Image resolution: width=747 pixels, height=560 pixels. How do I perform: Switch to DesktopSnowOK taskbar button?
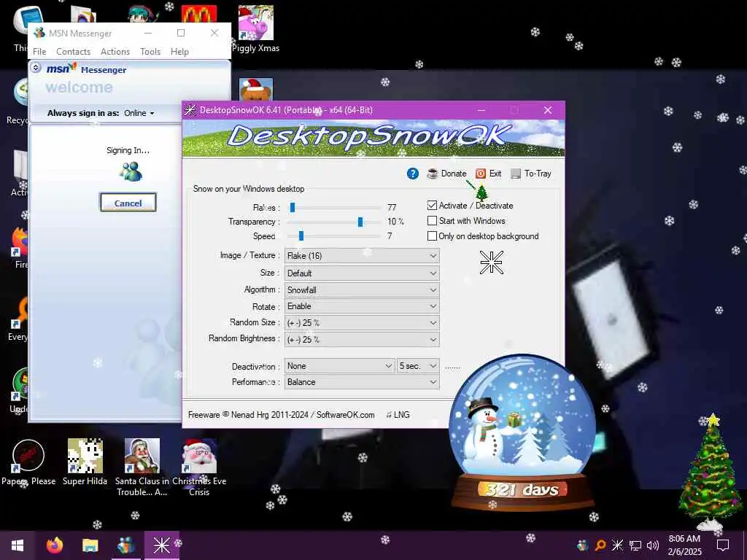[x=161, y=545]
